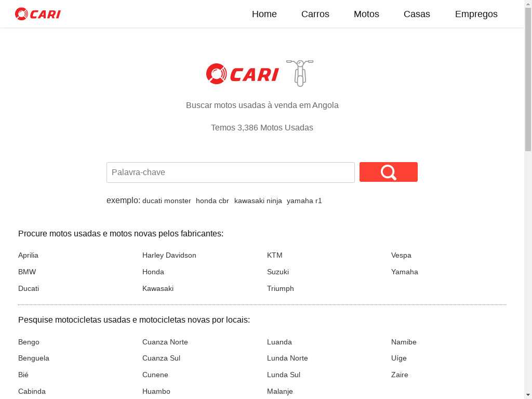View KTM motorcycles

click(274, 255)
